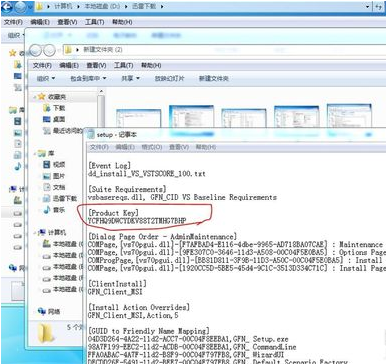Viewport: 386px width, 364px height.
Task: Click product key string YCFHQ9DWCYDKV88T2TMHG7BHP
Action: point(137,221)
